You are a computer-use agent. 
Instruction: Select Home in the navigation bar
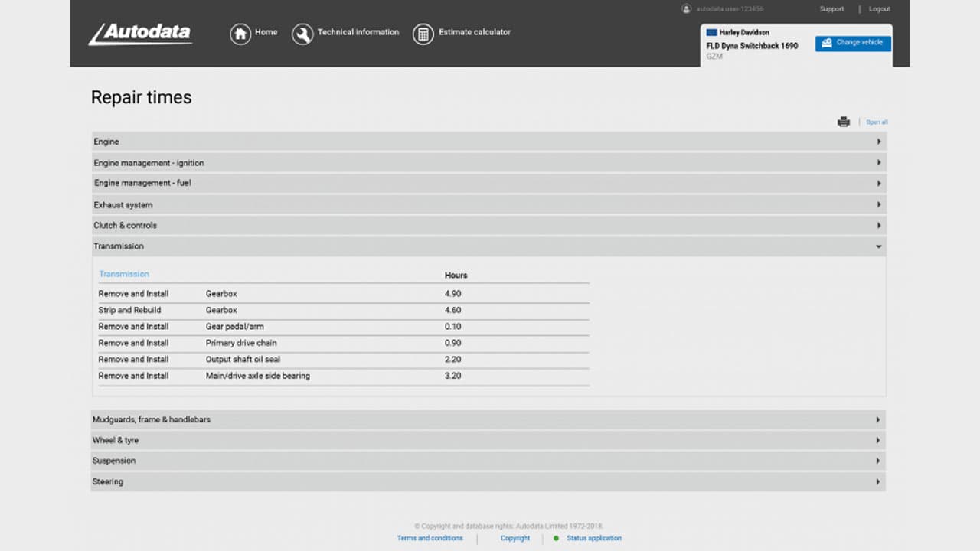click(266, 32)
